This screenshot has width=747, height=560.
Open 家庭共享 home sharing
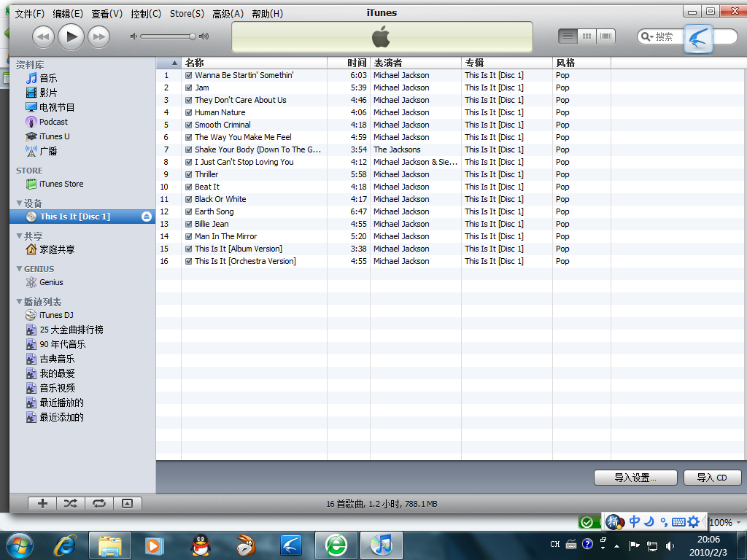(50, 249)
